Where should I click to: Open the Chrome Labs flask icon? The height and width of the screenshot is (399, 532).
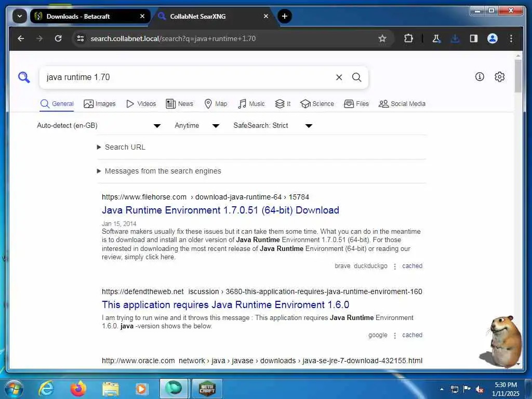point(436,38)
